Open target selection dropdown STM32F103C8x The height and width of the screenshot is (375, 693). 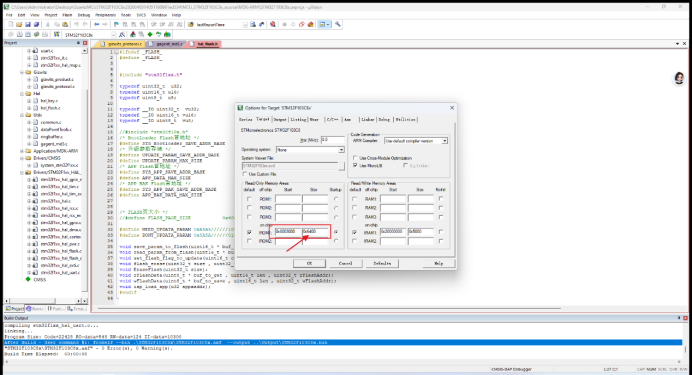pos(114,34)
